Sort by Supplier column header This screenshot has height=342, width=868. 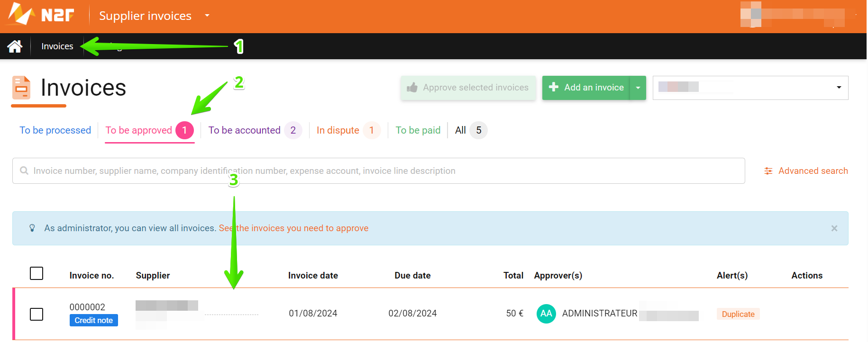tap(153, 276)
